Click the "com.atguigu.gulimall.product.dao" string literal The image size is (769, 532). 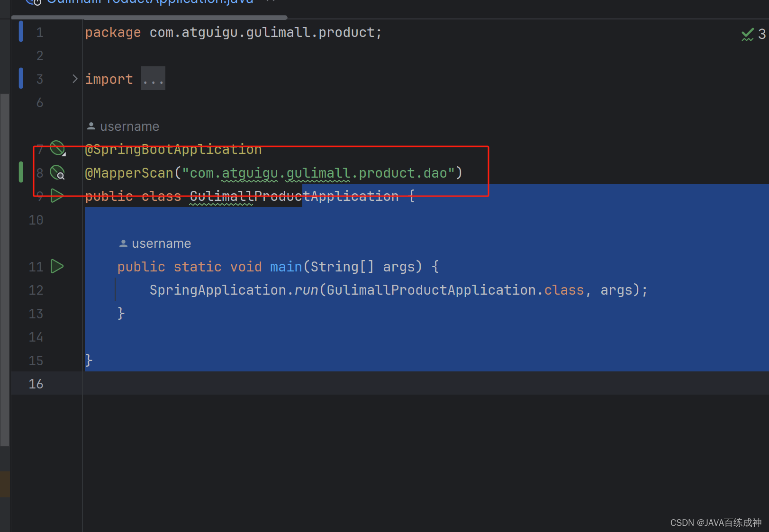[x=318, y=173]
